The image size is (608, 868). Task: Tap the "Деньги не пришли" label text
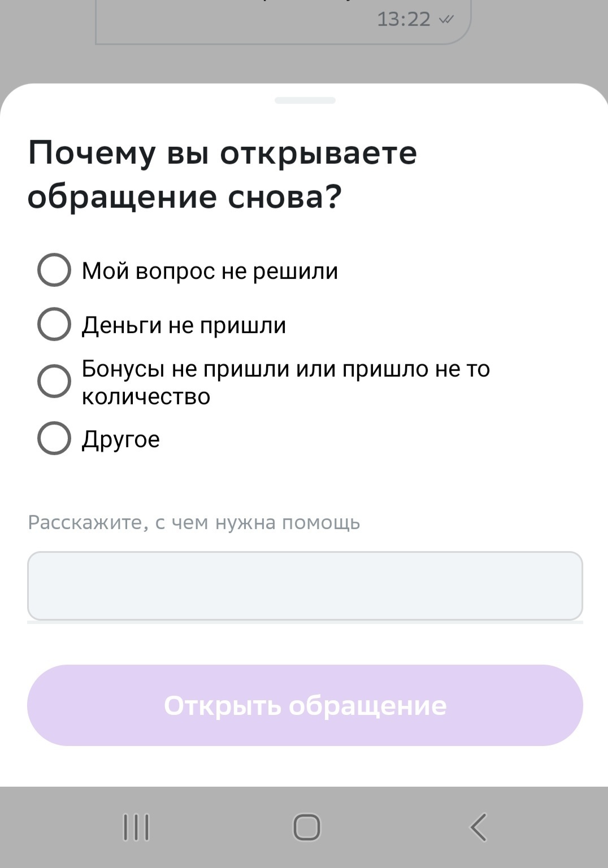184,325
